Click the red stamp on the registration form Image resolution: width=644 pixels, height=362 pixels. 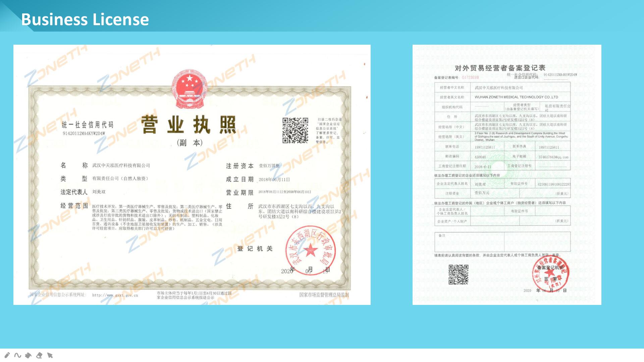pos(551,273)
